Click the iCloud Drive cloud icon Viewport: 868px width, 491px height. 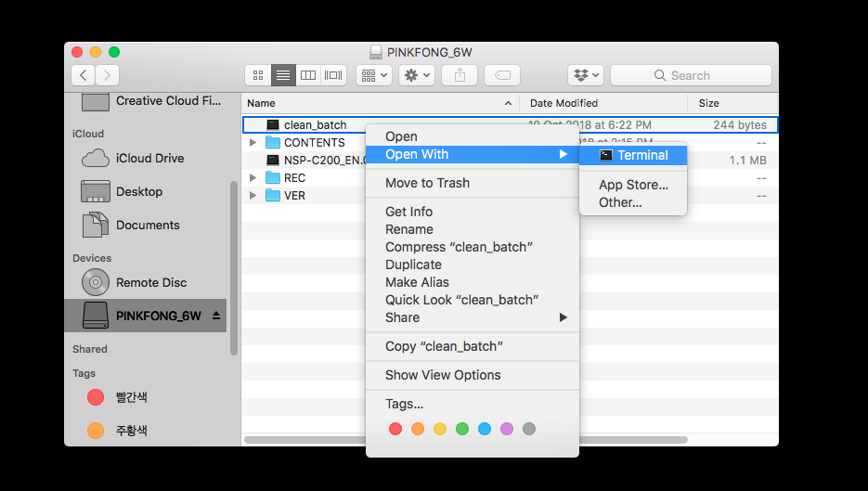click(96, 159)
